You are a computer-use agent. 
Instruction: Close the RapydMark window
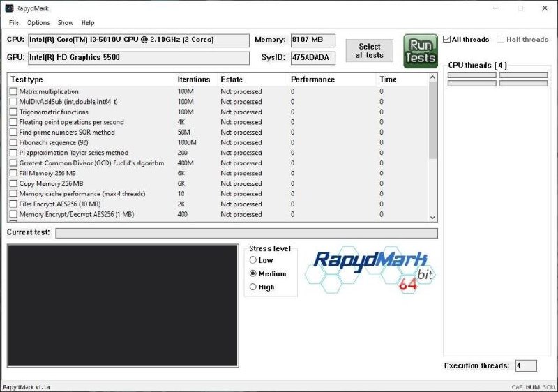click(545, 8)
